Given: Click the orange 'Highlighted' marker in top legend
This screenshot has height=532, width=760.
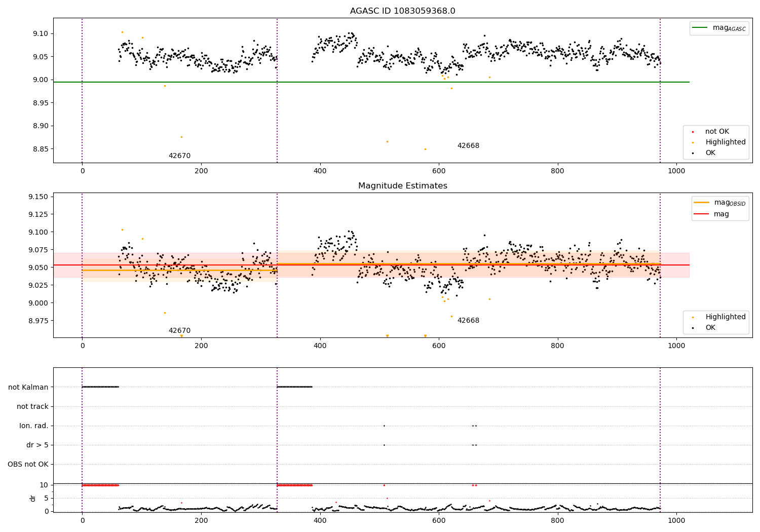Looking at the screenshot, I should tap(693, 142).
